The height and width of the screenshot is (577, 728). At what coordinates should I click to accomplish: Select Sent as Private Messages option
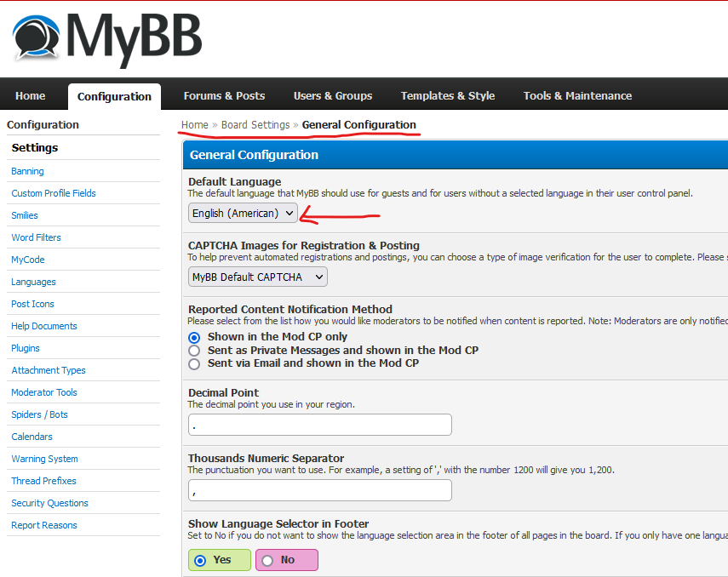tap(194, 351)
